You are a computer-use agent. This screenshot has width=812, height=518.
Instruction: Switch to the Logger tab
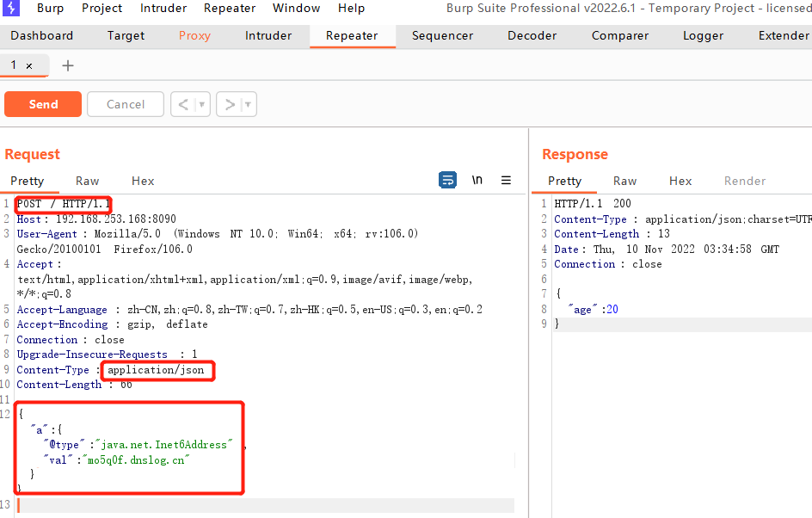(703, 36)
